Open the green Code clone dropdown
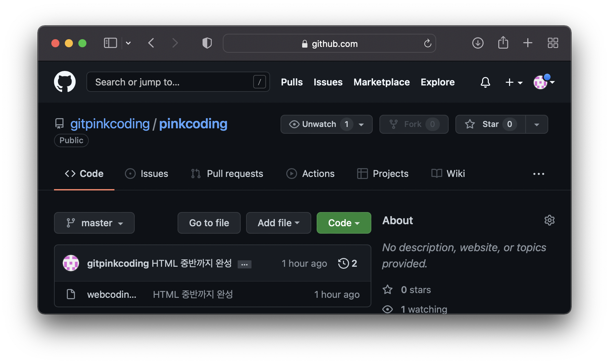The image size is (609, 364). point(344,223)
